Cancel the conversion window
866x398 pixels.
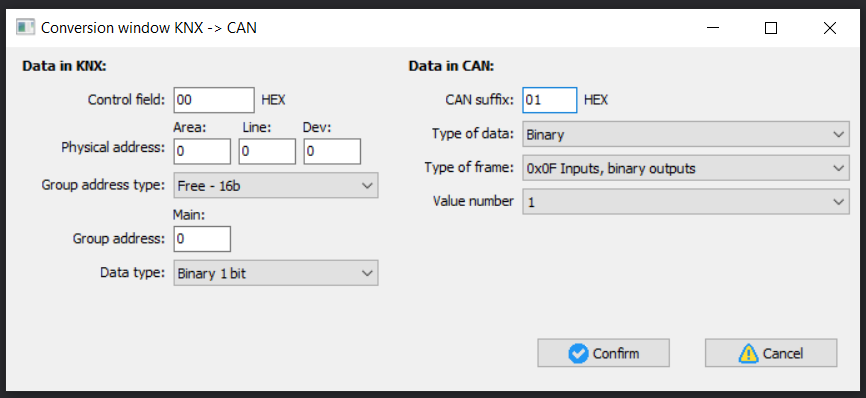click(771, 353)
